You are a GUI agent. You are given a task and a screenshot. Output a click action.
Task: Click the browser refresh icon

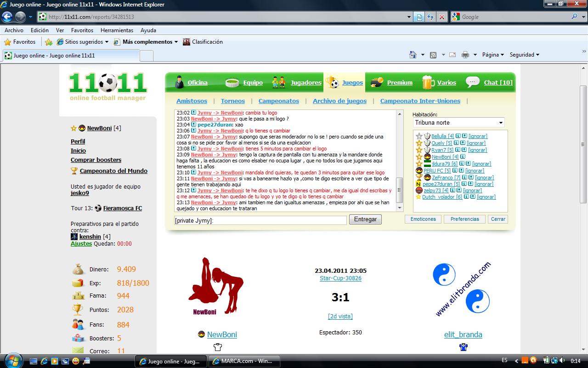click(430, 17)
